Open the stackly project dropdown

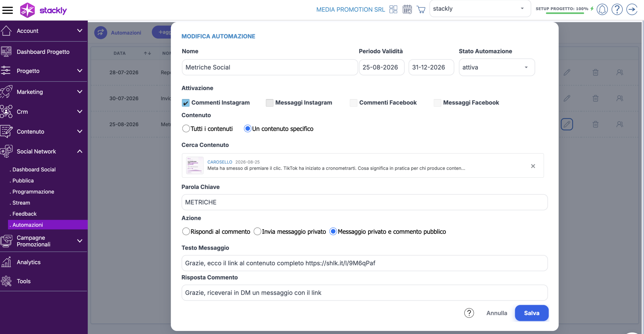[480, 9]
